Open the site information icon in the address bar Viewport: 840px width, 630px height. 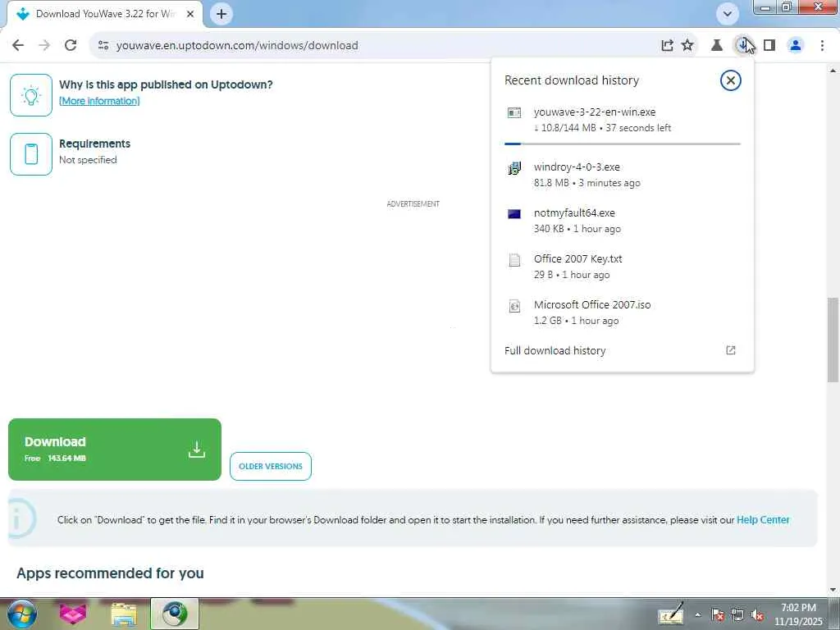pyautogui.click(x=103, y=46)
